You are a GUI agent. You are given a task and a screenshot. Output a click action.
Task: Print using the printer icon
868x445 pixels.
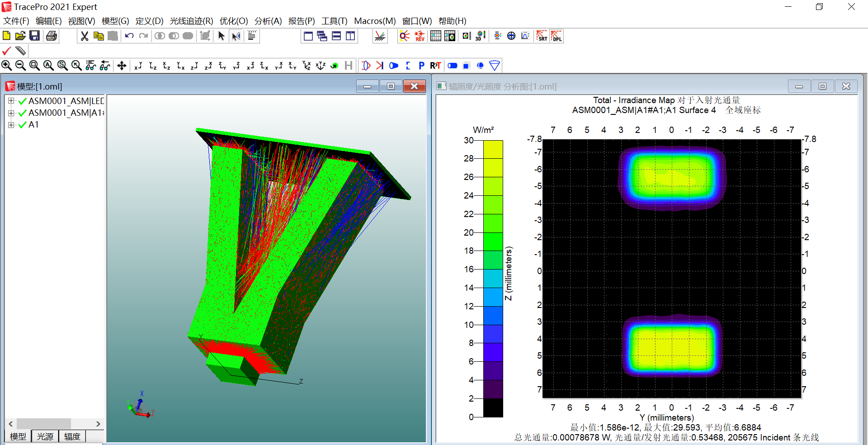(x=52, y=36)
